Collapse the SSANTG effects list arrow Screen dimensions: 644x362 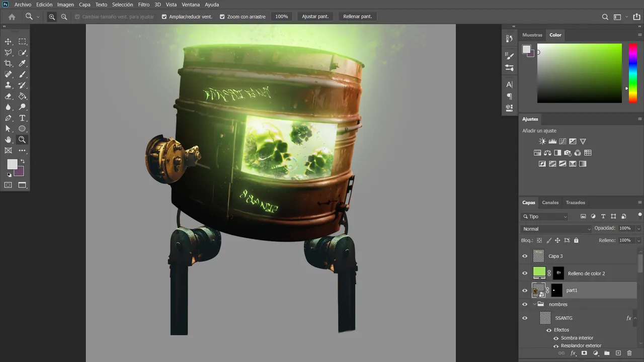click(x=635, y=318)
